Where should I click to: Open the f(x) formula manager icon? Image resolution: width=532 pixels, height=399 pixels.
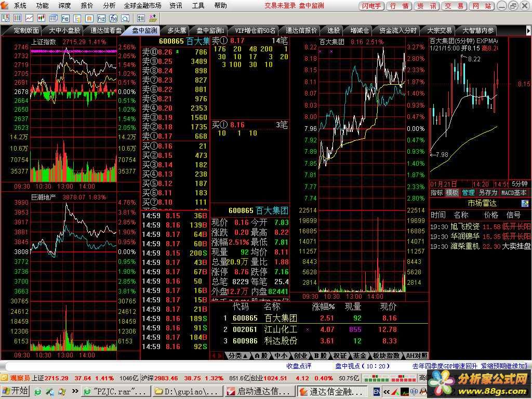click(113, 18)
